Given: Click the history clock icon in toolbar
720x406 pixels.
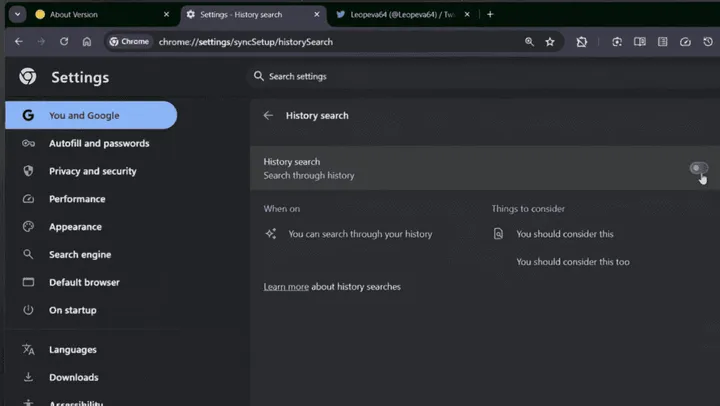Looking at the screenshot, I should tap(708, 42).
